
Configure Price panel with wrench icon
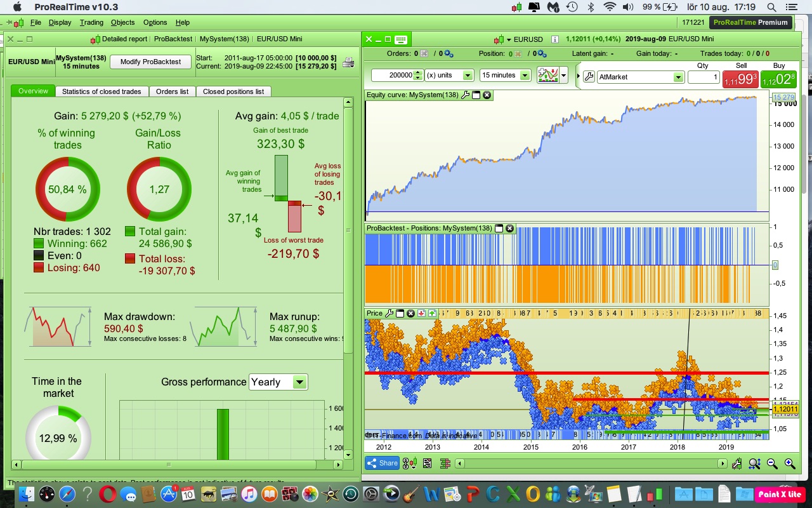click(390, 313)
